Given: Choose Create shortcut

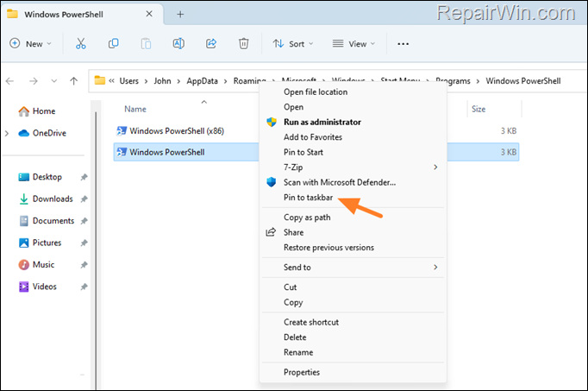Looking at the screenshot, I should [x=311, y=322].
